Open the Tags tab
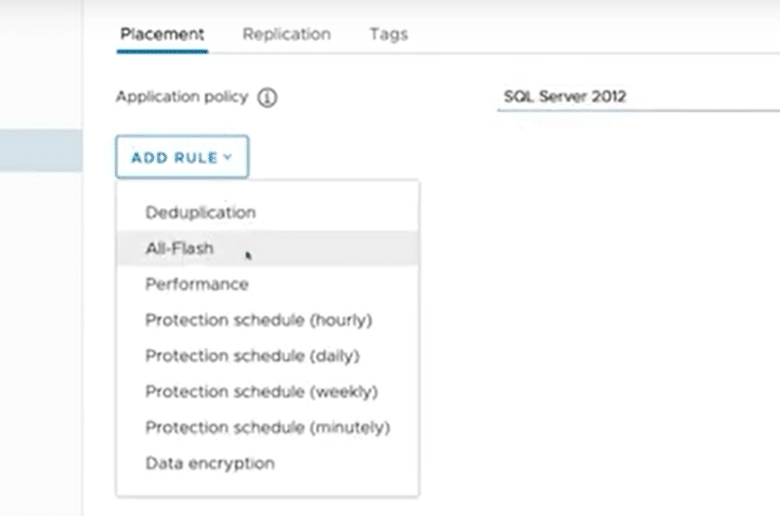 pyautogui.click(x=389, y=34)
